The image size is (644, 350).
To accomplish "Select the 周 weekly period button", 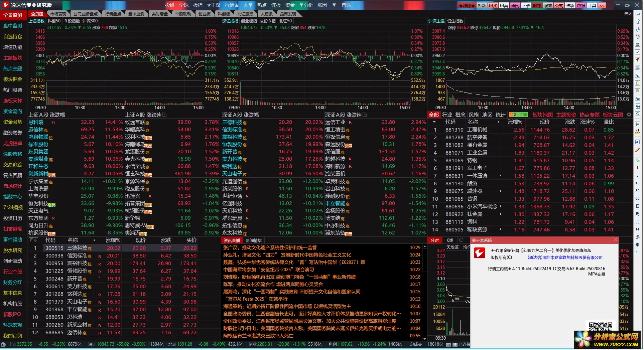I will coord(638,214).
